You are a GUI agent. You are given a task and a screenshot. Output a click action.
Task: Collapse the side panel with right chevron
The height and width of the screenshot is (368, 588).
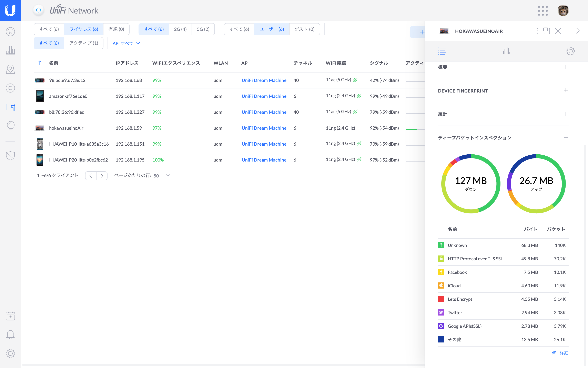coord(578,31)
